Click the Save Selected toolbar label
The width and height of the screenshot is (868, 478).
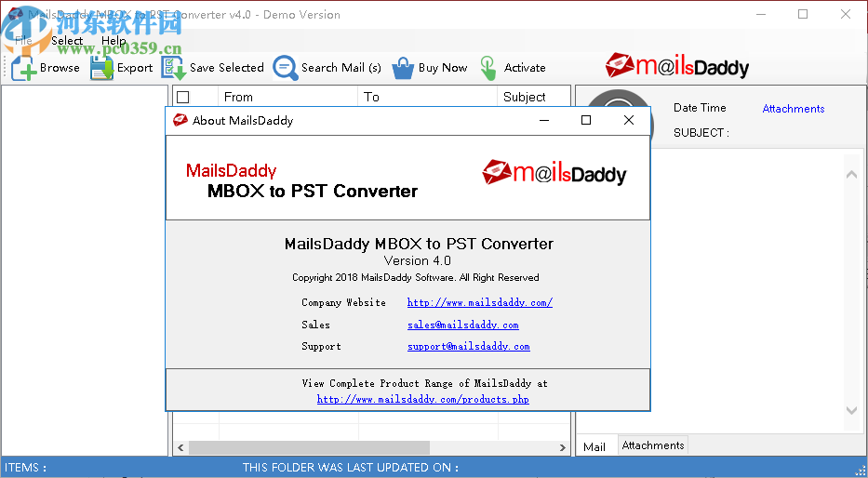coord(226,68)
